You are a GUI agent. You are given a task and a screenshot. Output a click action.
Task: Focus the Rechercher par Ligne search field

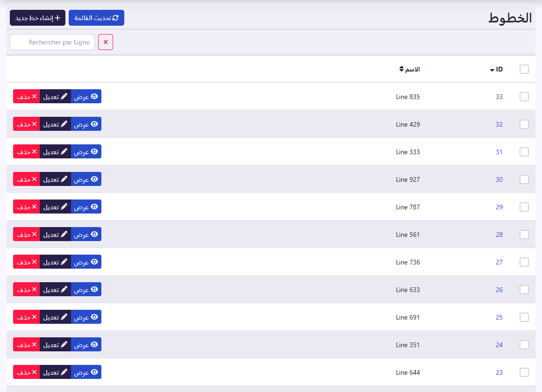tap(52, 42)
